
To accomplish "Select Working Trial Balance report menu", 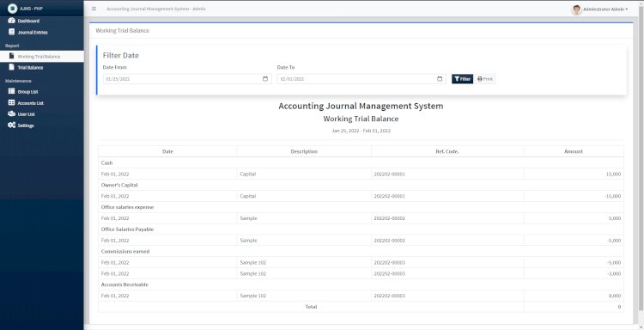I will [x=42, y=57].
